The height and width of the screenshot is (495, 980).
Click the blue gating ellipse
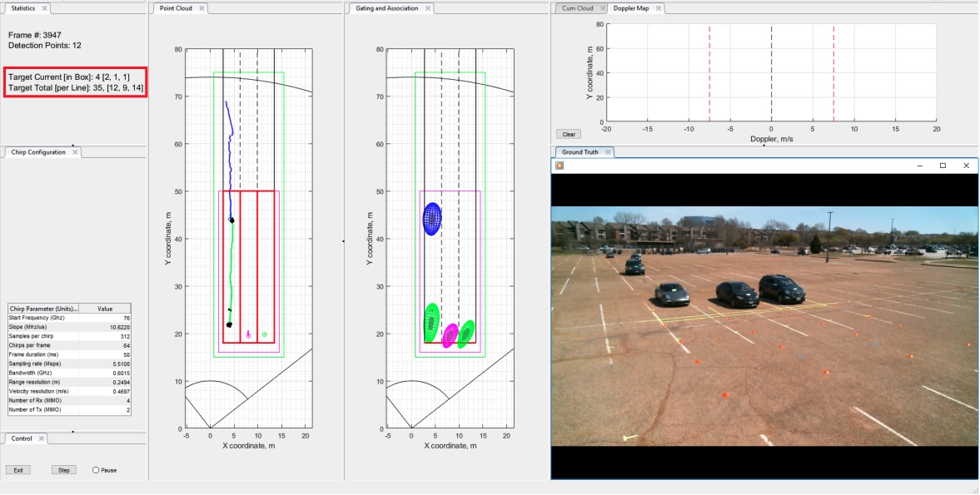(432, 218)
